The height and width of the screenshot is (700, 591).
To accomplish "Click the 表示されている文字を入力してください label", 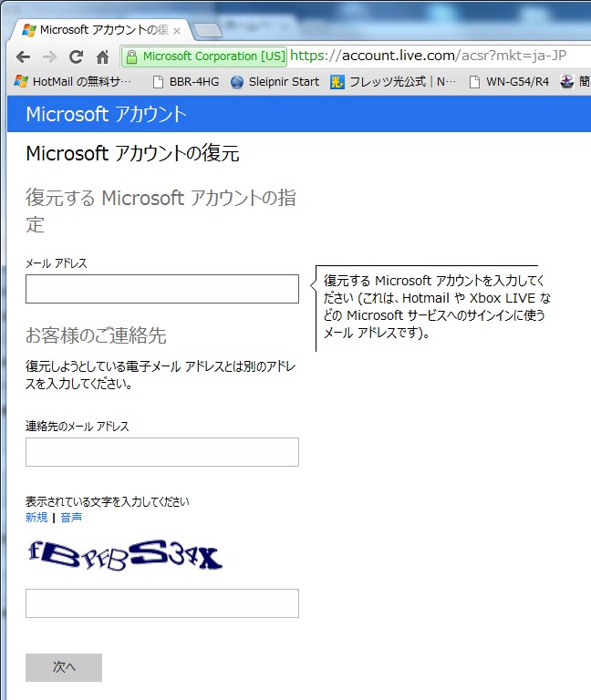I will 108,502.
